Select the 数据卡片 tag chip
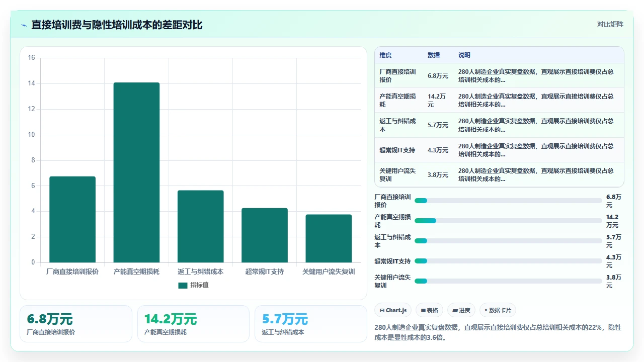644x362 pixels. point(498,310)
